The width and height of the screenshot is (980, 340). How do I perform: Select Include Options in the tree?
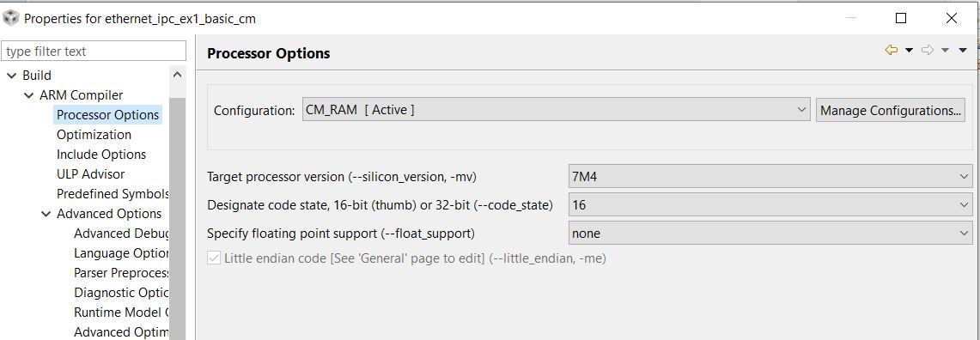(101, 155)
